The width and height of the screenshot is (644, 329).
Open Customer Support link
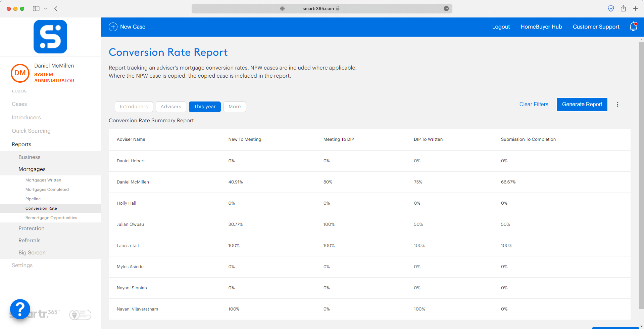pyautogui.click(x=596, y=27)
